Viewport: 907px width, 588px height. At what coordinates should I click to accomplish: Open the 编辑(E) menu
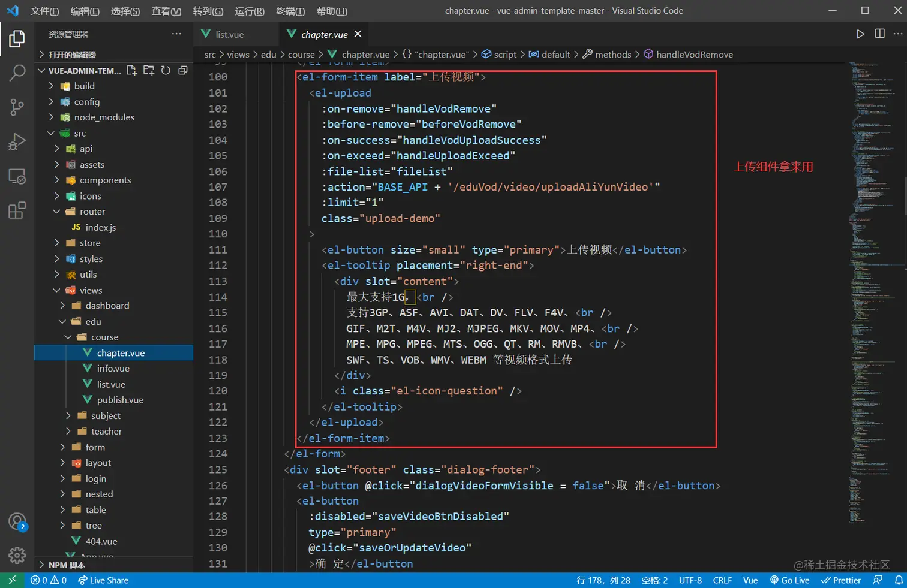point(85,11)
